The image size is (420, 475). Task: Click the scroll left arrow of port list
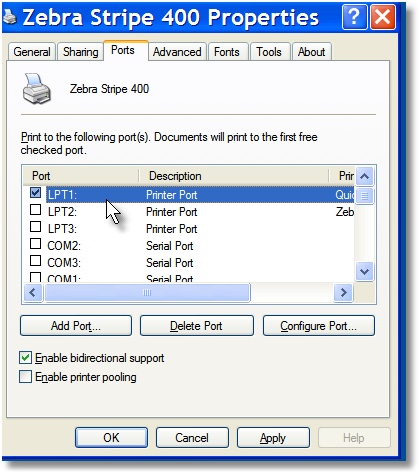[x=33, y=293]
